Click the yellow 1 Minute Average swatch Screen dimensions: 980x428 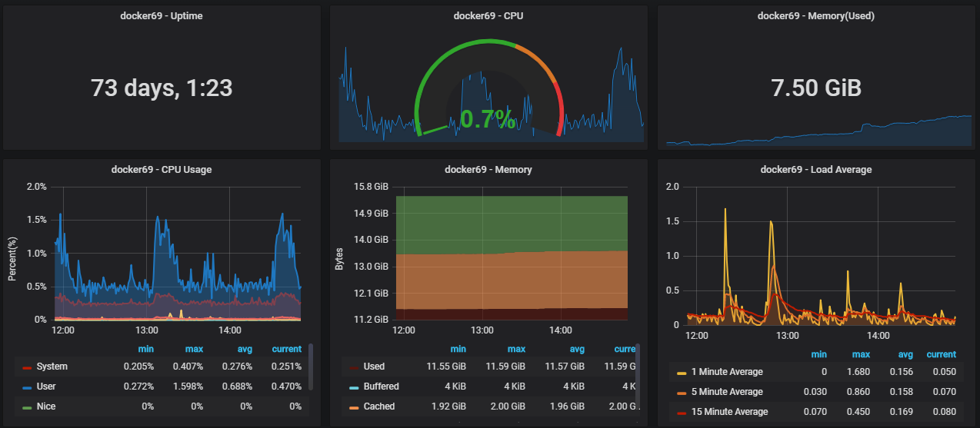point(682,373)
